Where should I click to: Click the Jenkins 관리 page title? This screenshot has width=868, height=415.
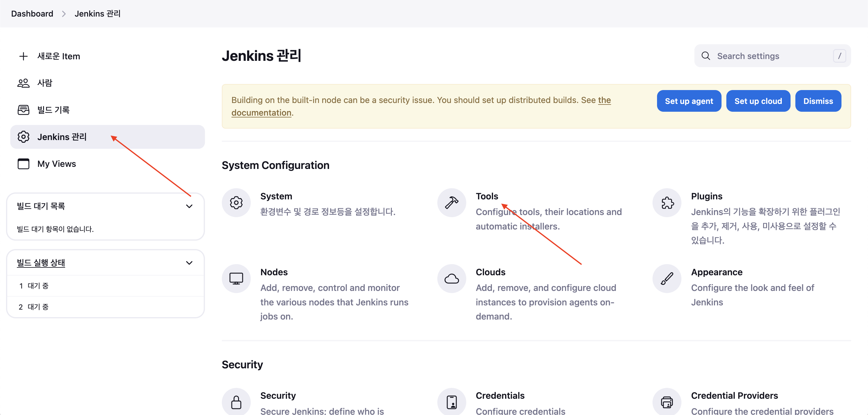(x=261, y=56)
